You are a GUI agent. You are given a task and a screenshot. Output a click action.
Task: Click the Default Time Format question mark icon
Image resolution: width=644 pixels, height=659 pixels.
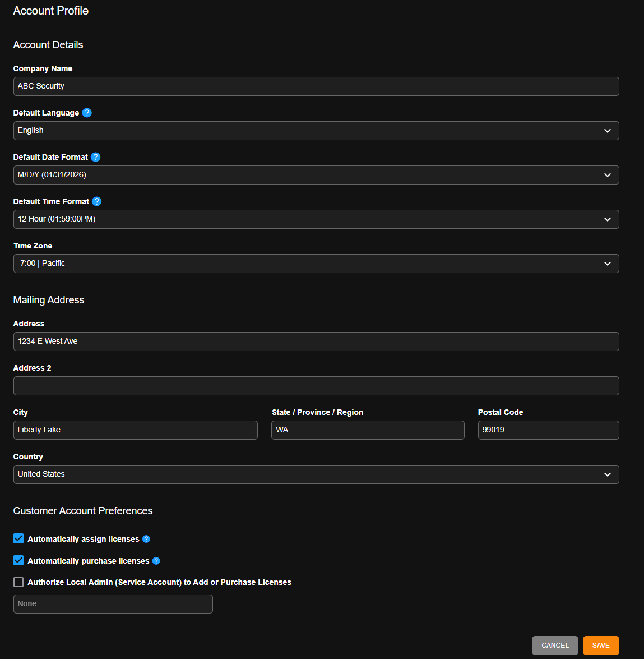click(x=96, y=201)
